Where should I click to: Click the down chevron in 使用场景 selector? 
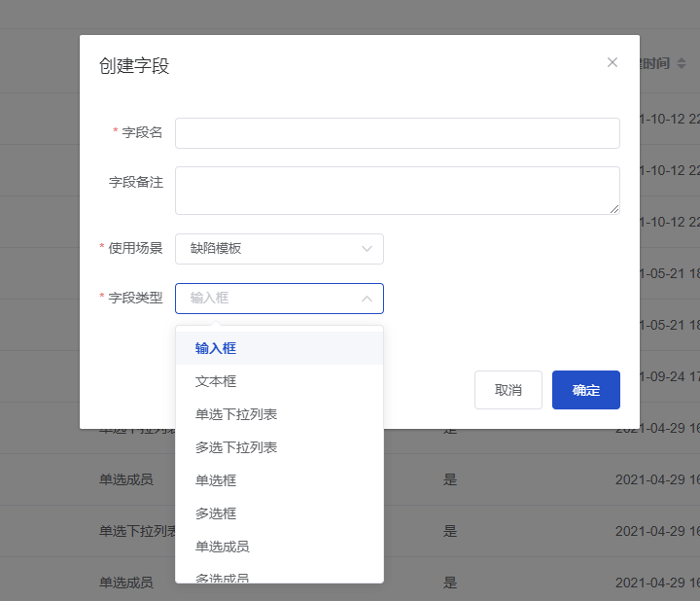[x=367, y=249]
